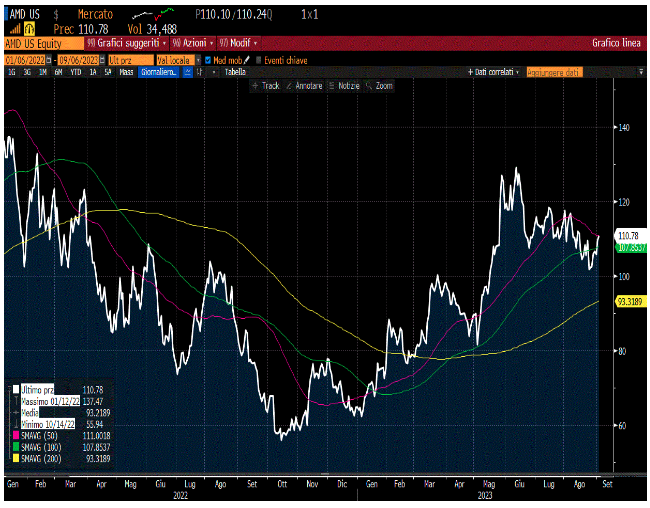Select the YTD time range tab
This screenshot has height=508, width=650.
75,72
